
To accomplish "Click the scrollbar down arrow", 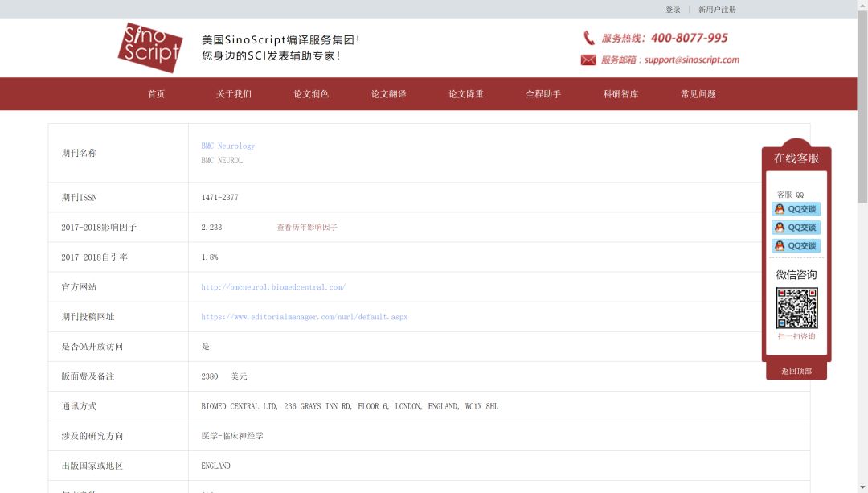I will [x=862, y=486].
